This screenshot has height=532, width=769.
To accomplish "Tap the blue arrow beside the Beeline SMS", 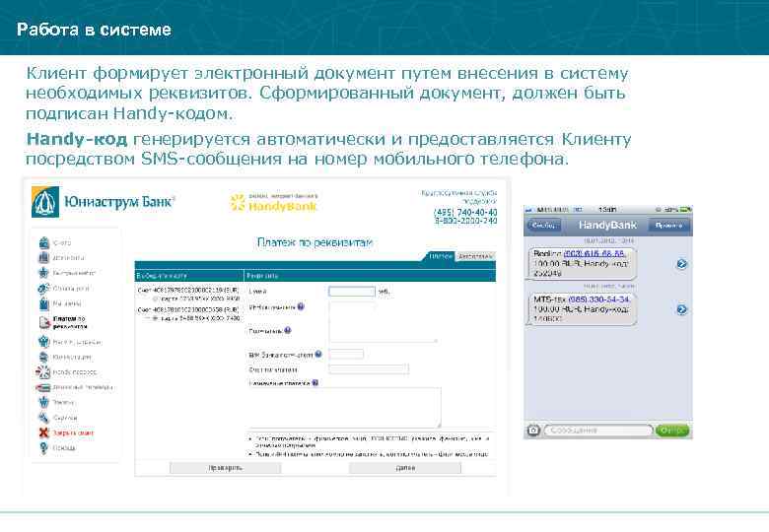I will pos(681,264).
